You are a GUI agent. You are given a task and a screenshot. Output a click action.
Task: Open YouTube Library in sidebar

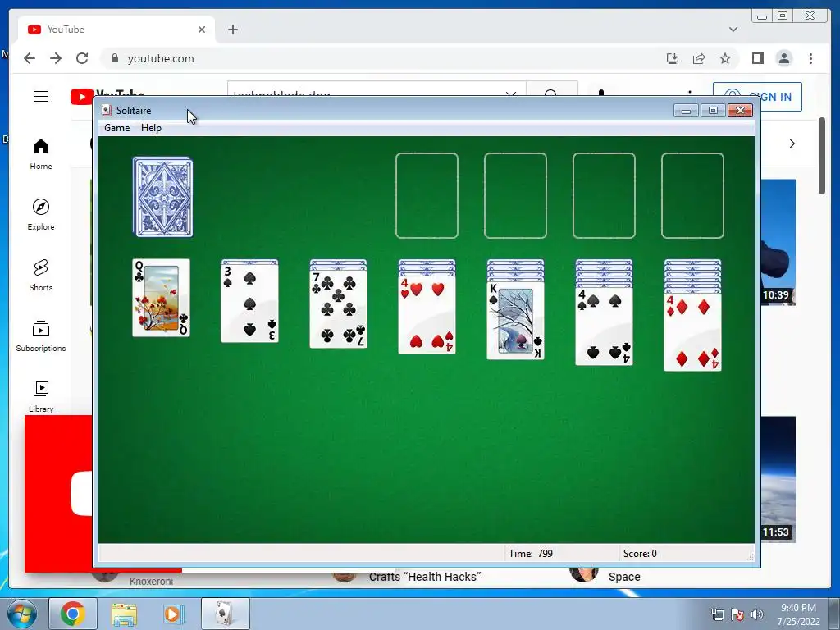(41, 396)
